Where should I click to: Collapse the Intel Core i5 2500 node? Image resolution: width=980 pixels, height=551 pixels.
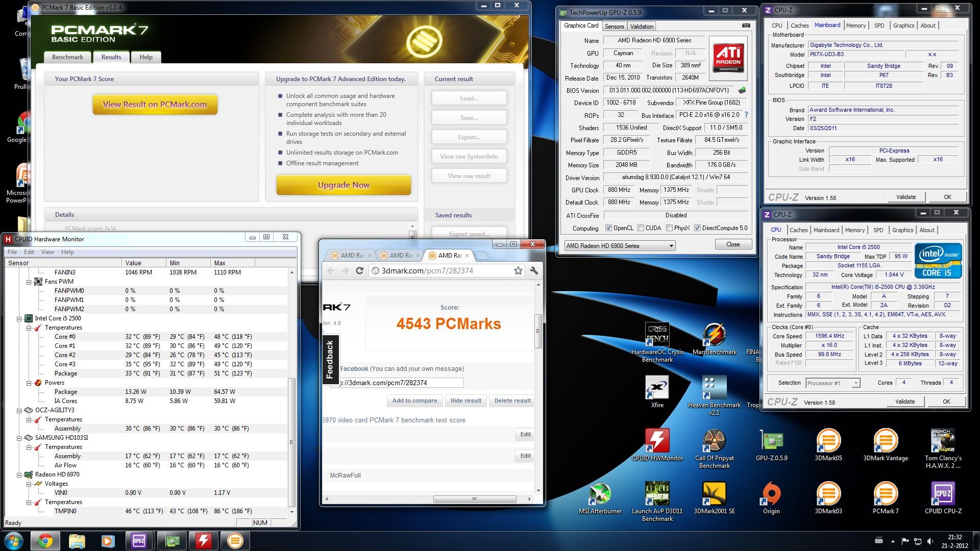pos(19,318)
